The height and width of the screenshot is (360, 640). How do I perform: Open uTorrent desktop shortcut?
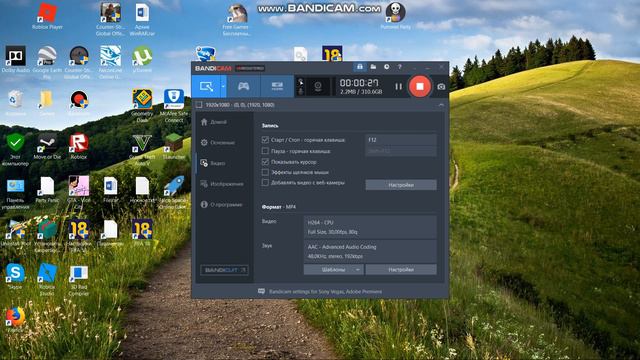[142, 59]
